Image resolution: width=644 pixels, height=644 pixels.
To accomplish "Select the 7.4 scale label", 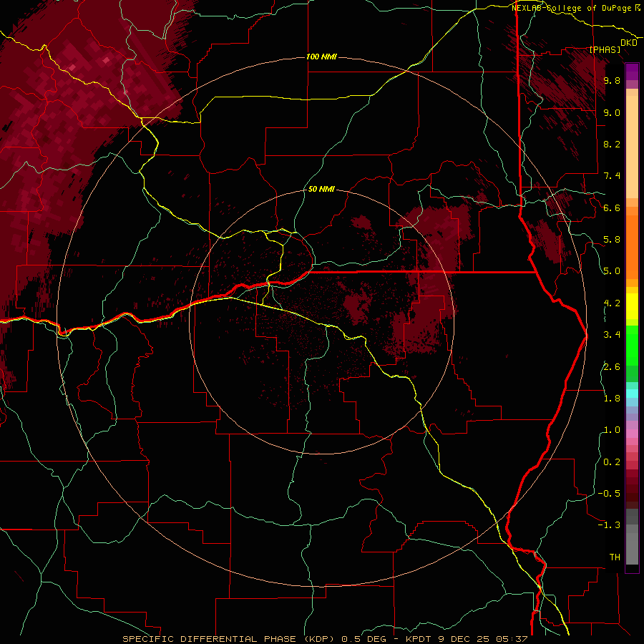I will [612, 176].
